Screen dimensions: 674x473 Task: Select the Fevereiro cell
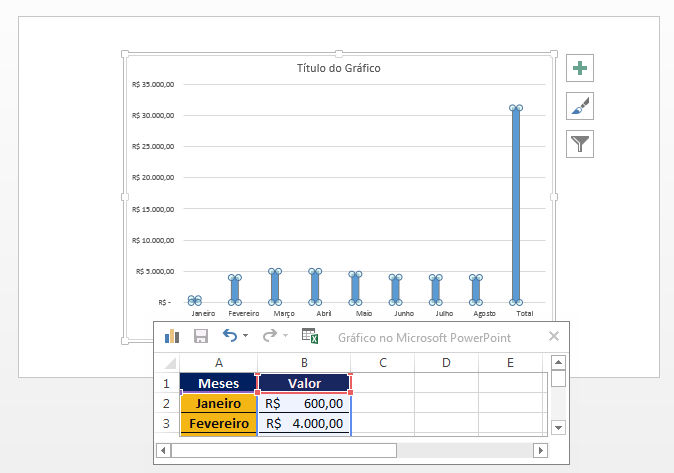click(218, 423)
